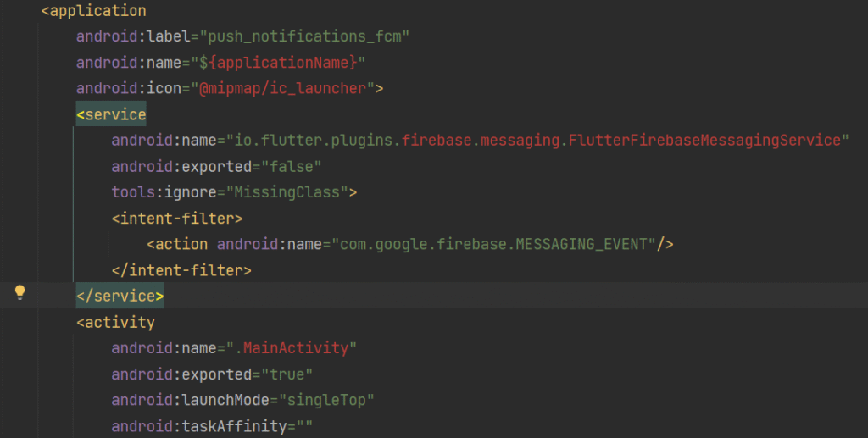
Task: Click the <activity tag
Action: click(115, 322)
